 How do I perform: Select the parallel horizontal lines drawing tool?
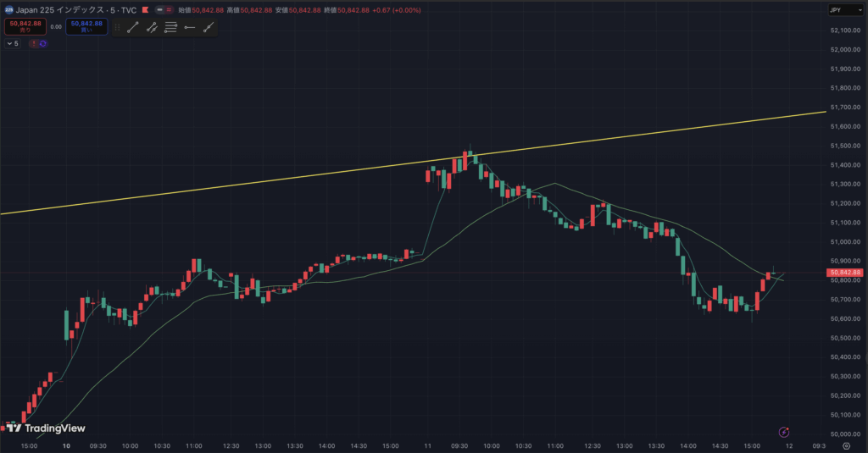coord(170,27)
